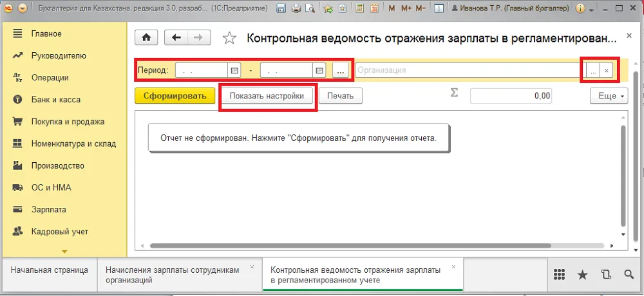Toggle the window layout panels icon
The height and width of the screenshot is (296, 644).
pyautogui.click(x=439, y=8)
